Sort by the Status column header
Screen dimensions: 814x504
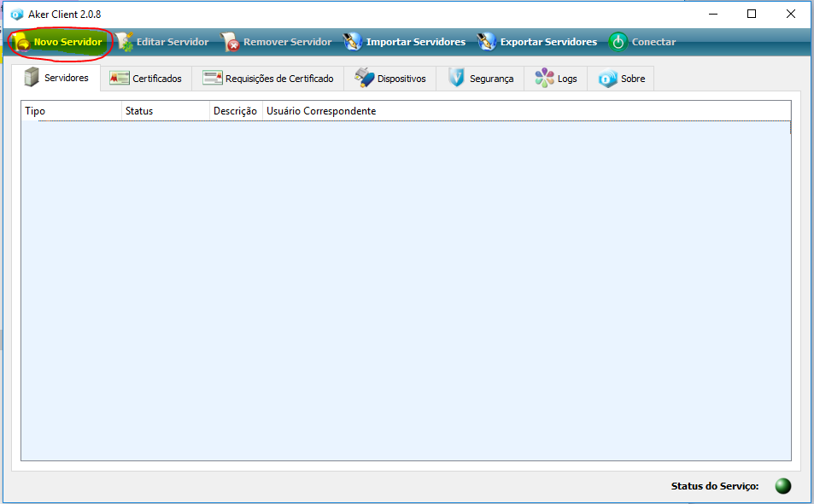coord(166,111)
